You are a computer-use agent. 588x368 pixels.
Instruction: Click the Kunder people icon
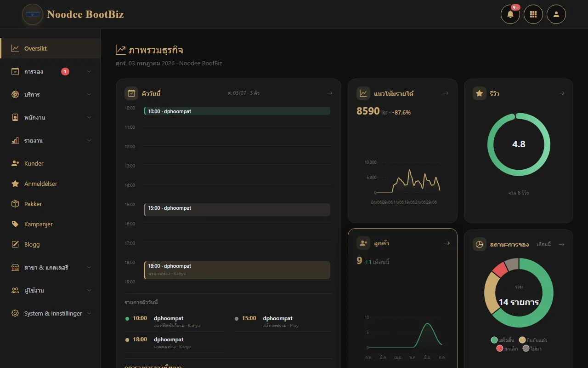[x=15, y=163]
